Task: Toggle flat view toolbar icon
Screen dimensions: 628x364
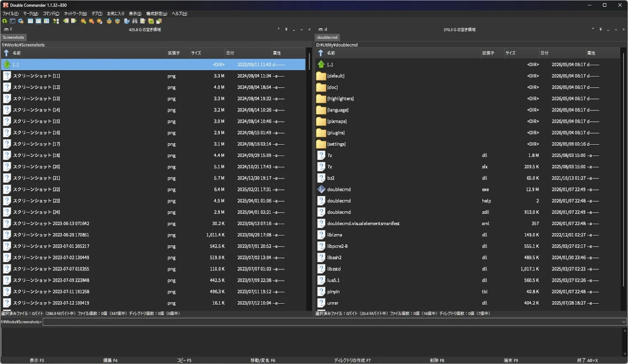Action: tap(56, 21)
